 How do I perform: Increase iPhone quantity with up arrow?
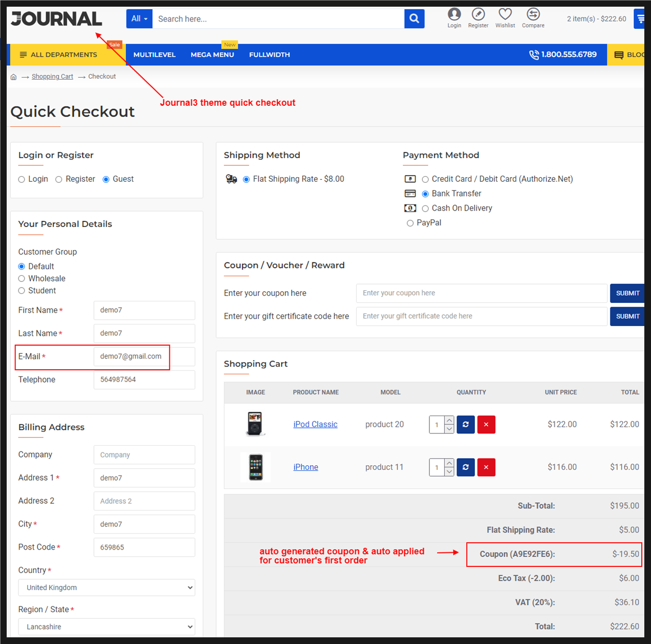(449, 463)
